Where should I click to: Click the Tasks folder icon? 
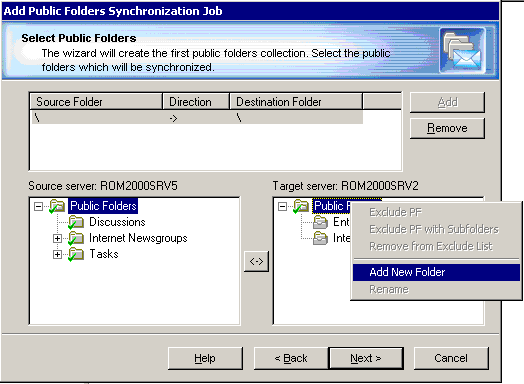pyautogui.click(x=76, y=254)
